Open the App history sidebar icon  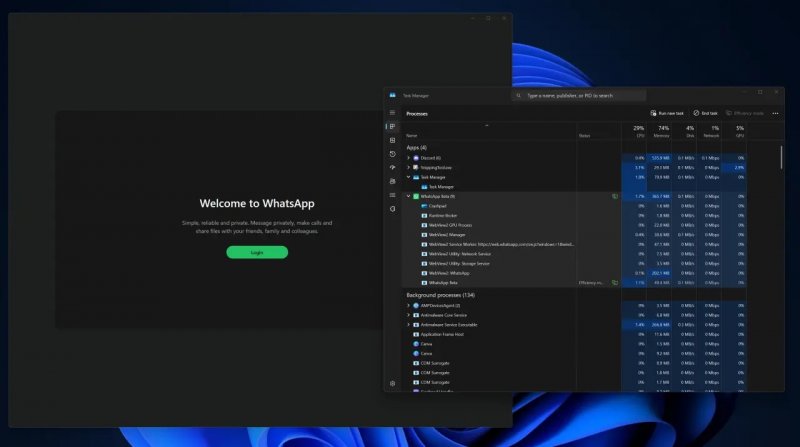coord(392,154)
